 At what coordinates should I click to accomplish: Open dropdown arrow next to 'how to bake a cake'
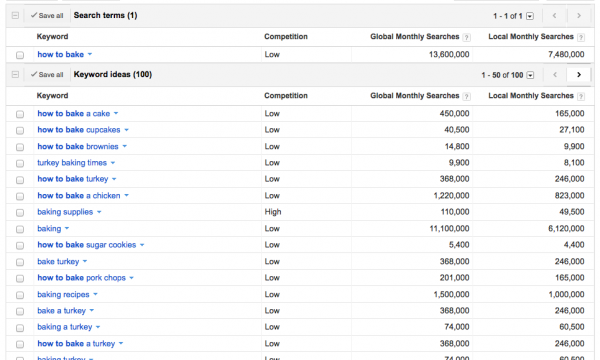[116, 113]
